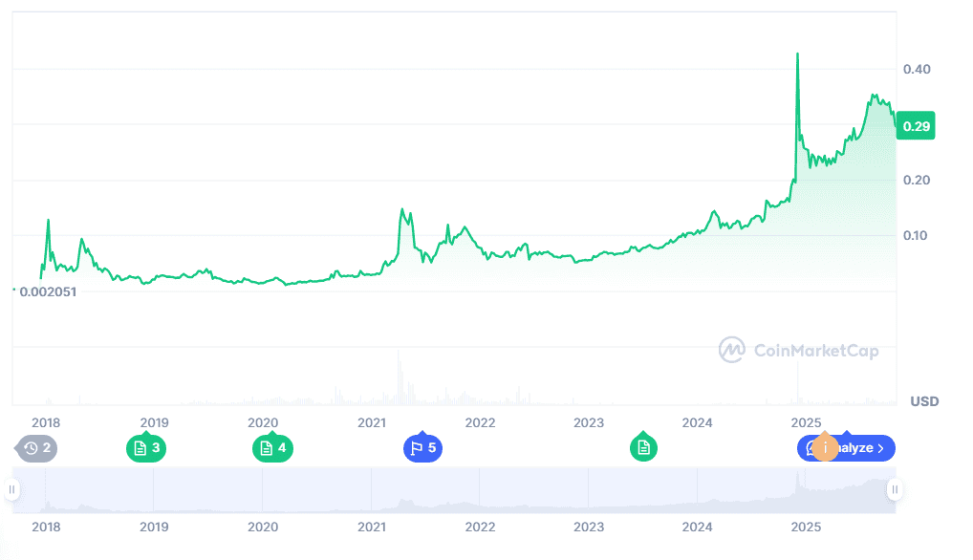
Task: Open the green news marker 3 under 2019
Action: pos(146,448)
